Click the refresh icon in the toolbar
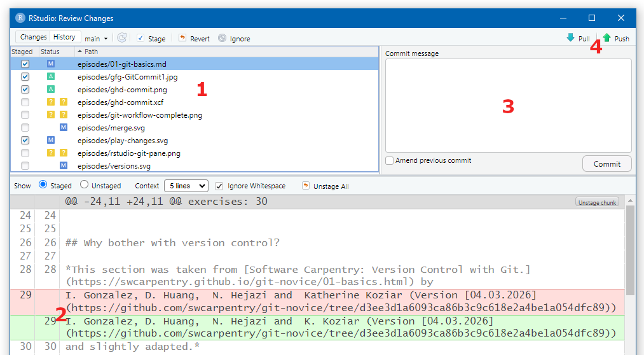This screenshot has height=355, width=644. [x=121, y=38]
